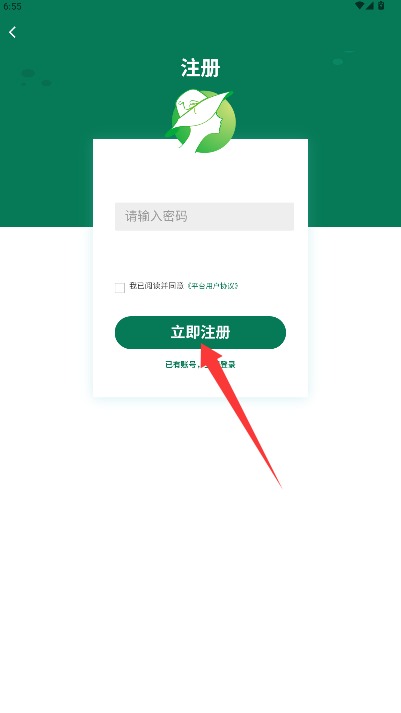Image resolution: width=401 pixels, height=713 pixels.
Task: Tick the agreement checkbox
Action: (120, 287)
